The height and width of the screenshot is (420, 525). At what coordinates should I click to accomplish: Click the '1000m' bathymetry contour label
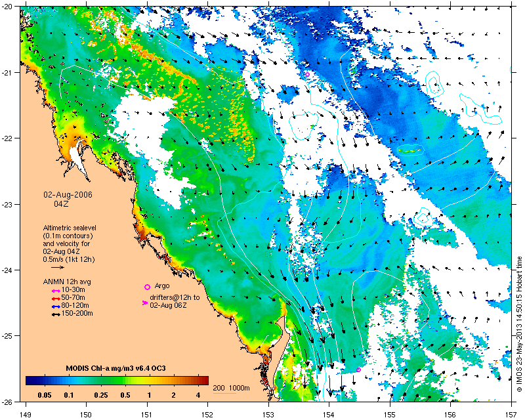tap(239, 388)
